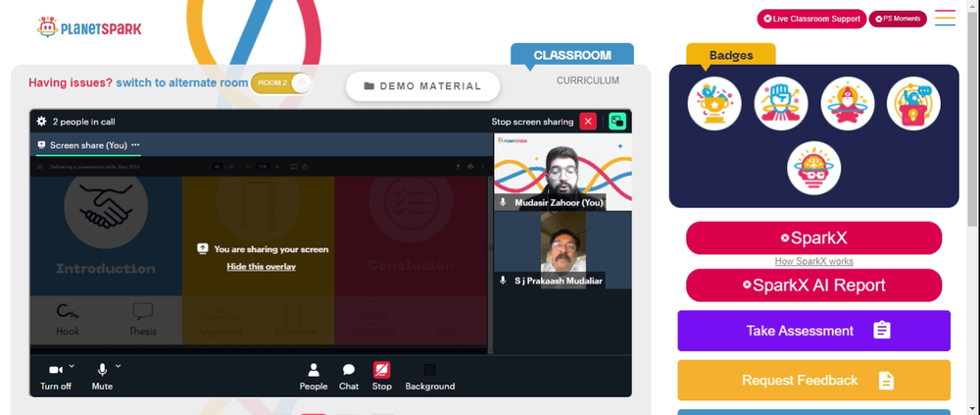Launch SparkX
Screen dimensions: 980x415
813,237
